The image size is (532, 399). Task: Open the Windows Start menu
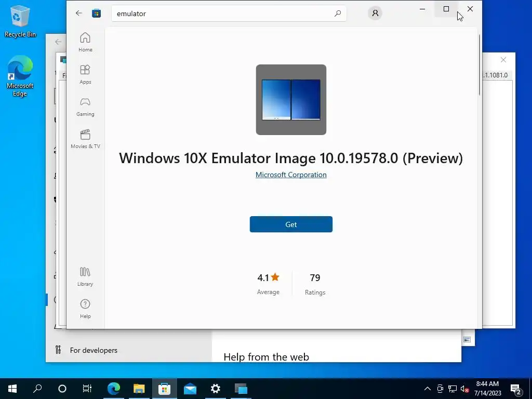[x=12, y=389]
